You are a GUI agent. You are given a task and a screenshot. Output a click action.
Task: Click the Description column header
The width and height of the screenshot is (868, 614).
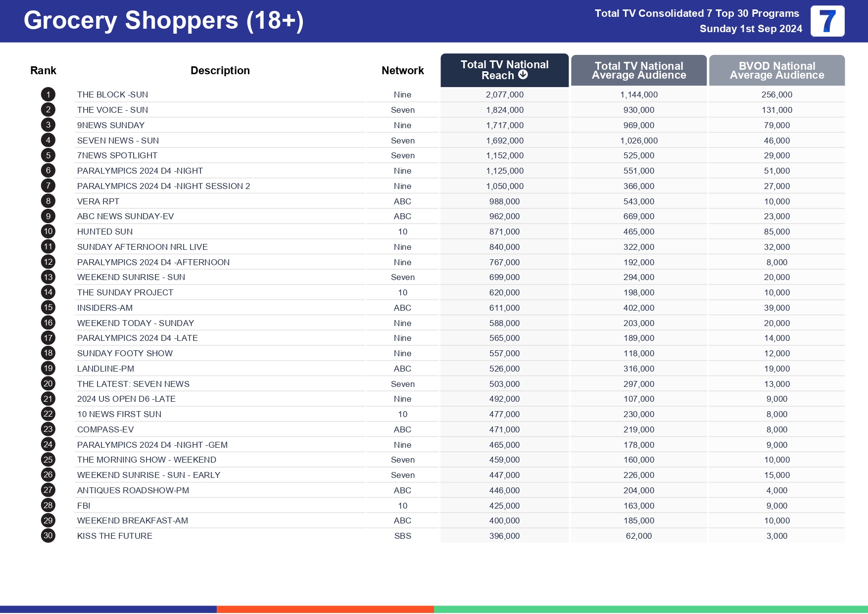(x=220, y=71)
